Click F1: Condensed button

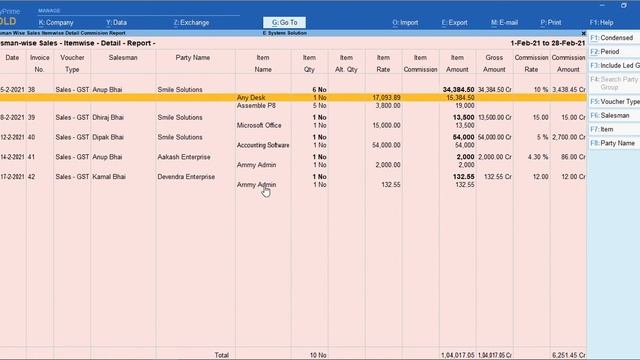[614, 38]
